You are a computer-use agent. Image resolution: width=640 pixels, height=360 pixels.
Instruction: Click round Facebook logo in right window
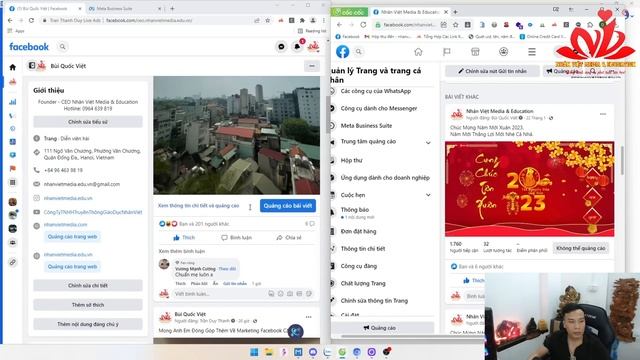(342, 51)
